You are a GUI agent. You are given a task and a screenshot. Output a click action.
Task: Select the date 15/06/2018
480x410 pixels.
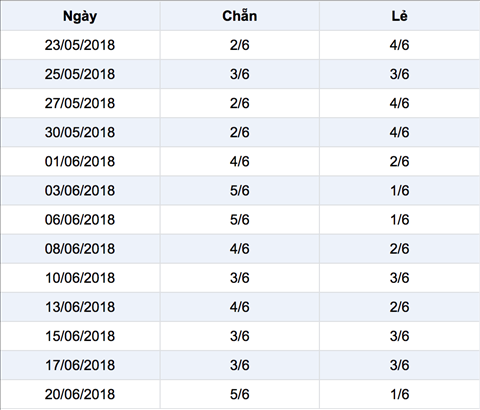coord(80,336)
